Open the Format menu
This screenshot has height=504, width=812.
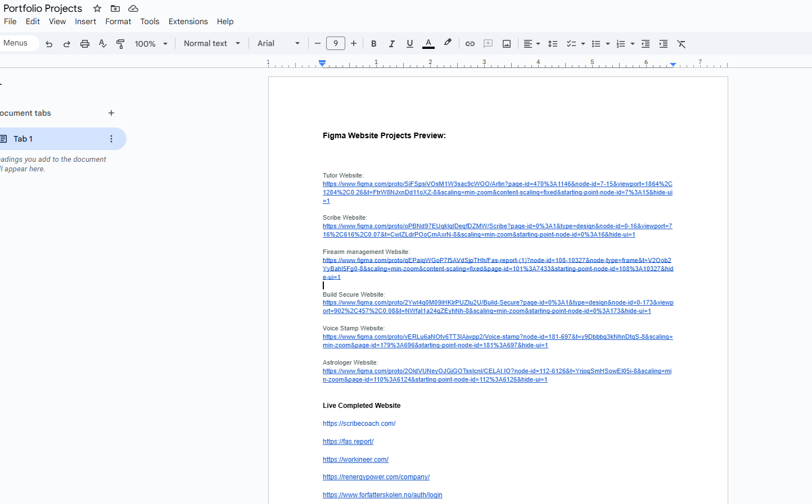click(118, 21)
